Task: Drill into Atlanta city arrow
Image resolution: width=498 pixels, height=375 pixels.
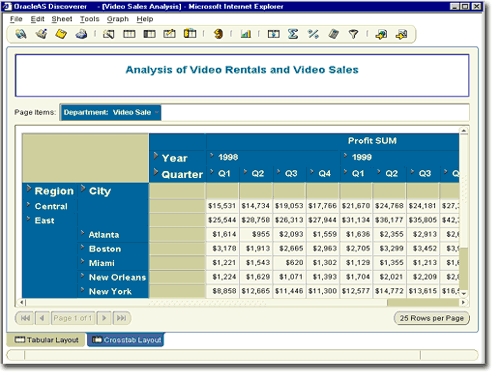Action: tap(82, 233)
